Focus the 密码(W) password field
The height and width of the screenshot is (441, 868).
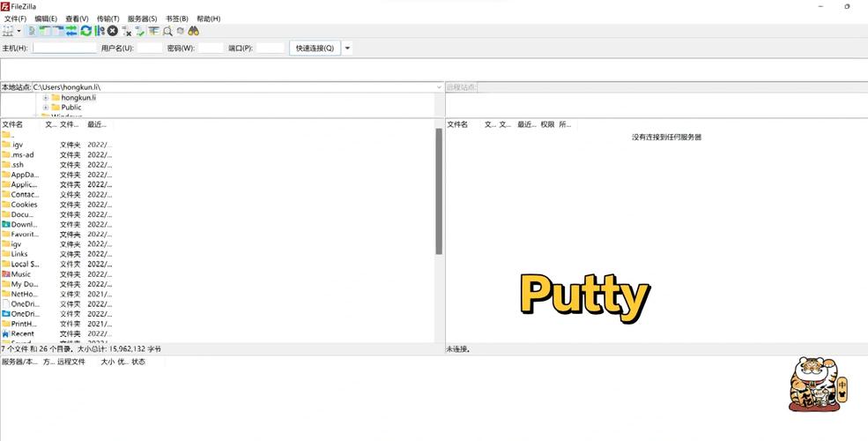click(211, 49)
